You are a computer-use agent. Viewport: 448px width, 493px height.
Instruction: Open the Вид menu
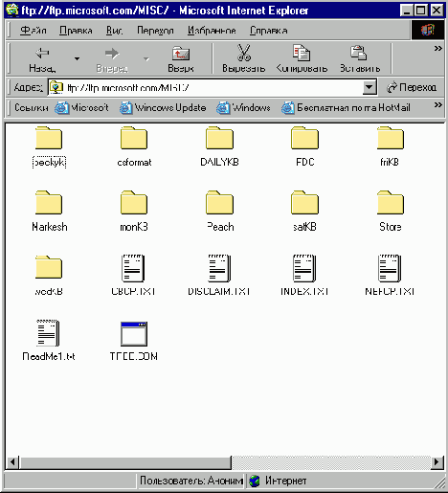[x=114, y=31]
